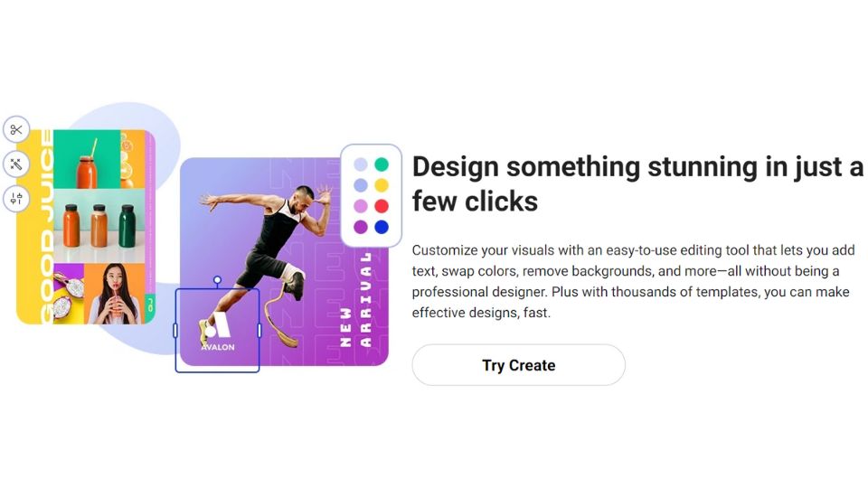
Task: Click the three juice bottles photo
Action: (x=99, y=226)
